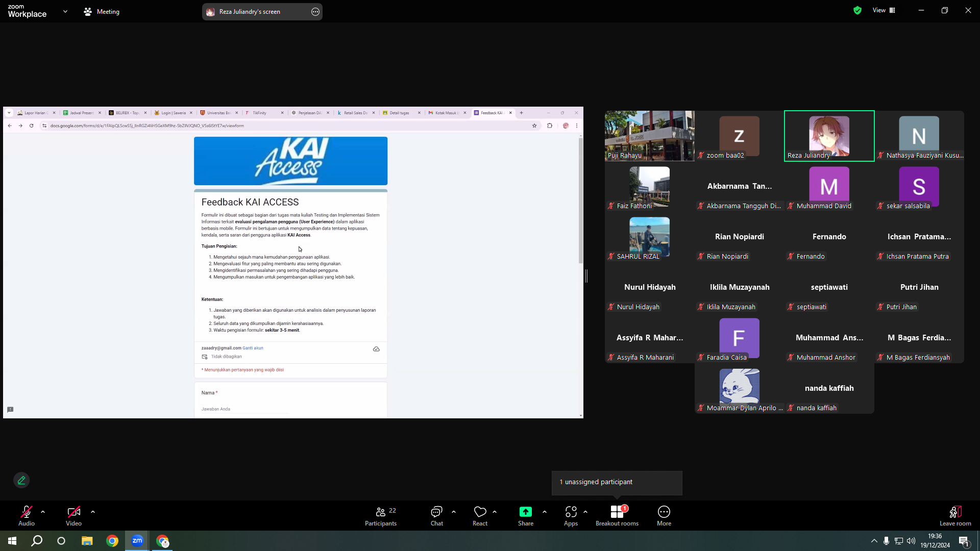
Task: Open Windows Search from taskbar
Action: coord(37,541)
